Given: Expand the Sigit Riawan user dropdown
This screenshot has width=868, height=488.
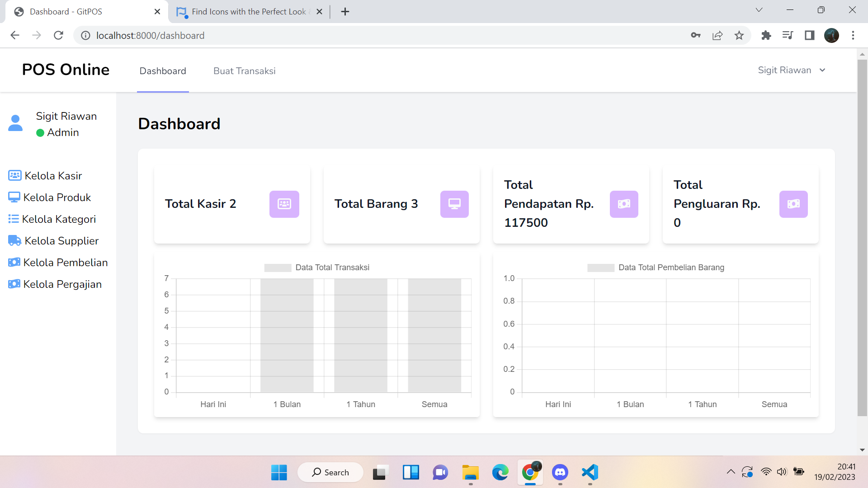Looking at the screenshot, I should point(792,70).
